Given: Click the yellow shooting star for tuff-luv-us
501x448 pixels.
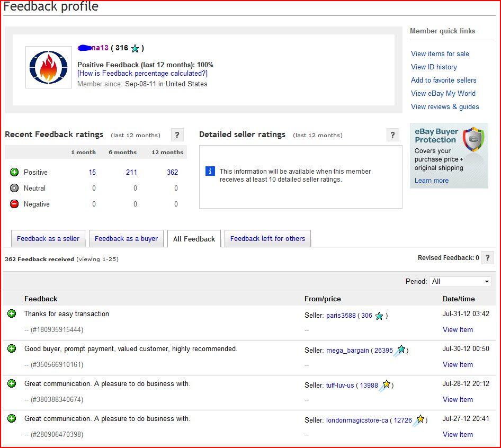Looking at the screenshot, I should pos(384,386).
